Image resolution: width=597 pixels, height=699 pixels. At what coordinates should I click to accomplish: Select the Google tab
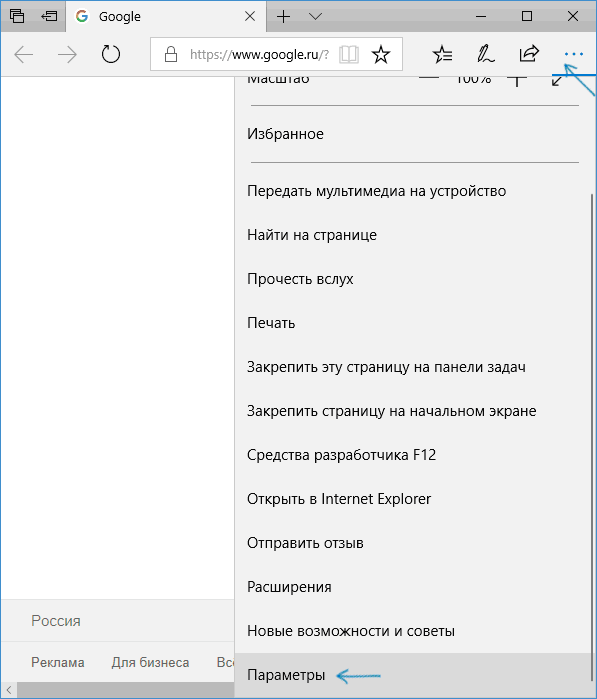tap(166, 16)
